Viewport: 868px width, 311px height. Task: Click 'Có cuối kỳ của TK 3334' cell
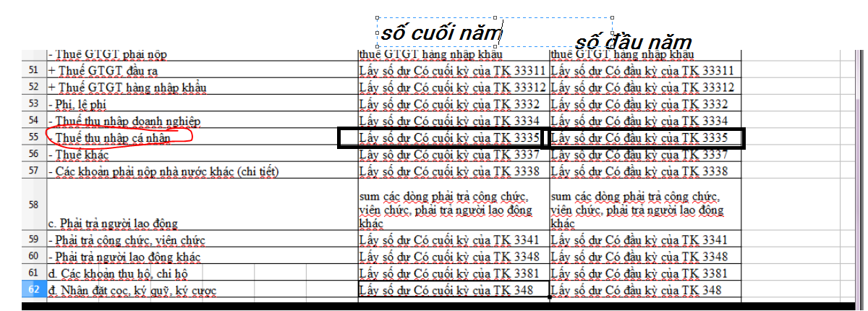click(x=454, y=120)
